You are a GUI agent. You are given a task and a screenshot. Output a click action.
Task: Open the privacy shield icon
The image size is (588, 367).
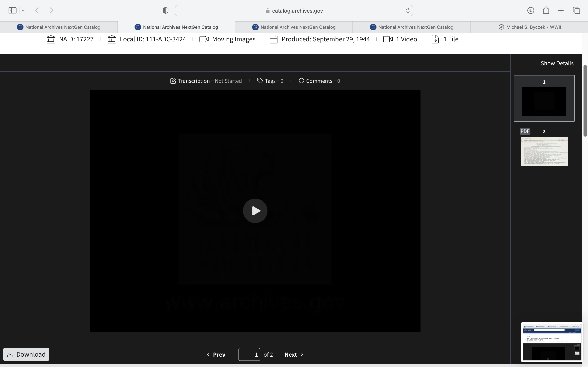165,10
